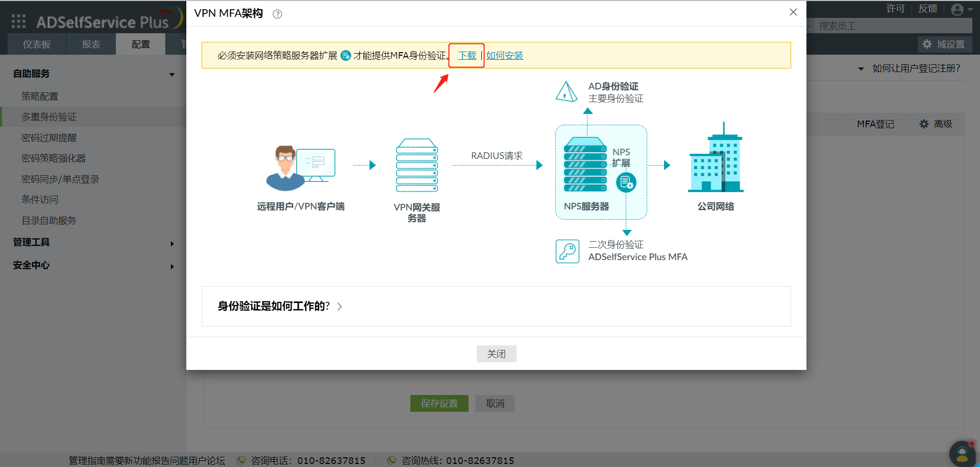Click the 关闭 button
980x467 pixels.
[496, 354]
